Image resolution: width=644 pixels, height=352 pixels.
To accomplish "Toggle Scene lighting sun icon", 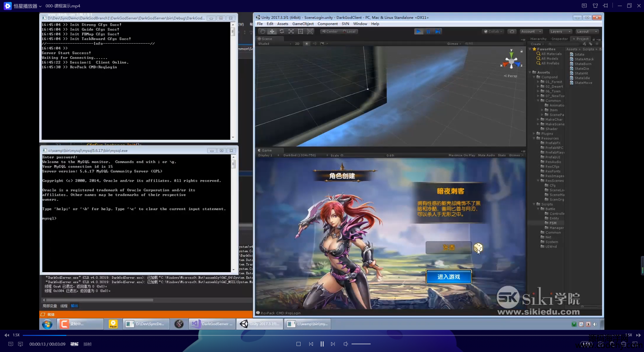I will 307,44.
